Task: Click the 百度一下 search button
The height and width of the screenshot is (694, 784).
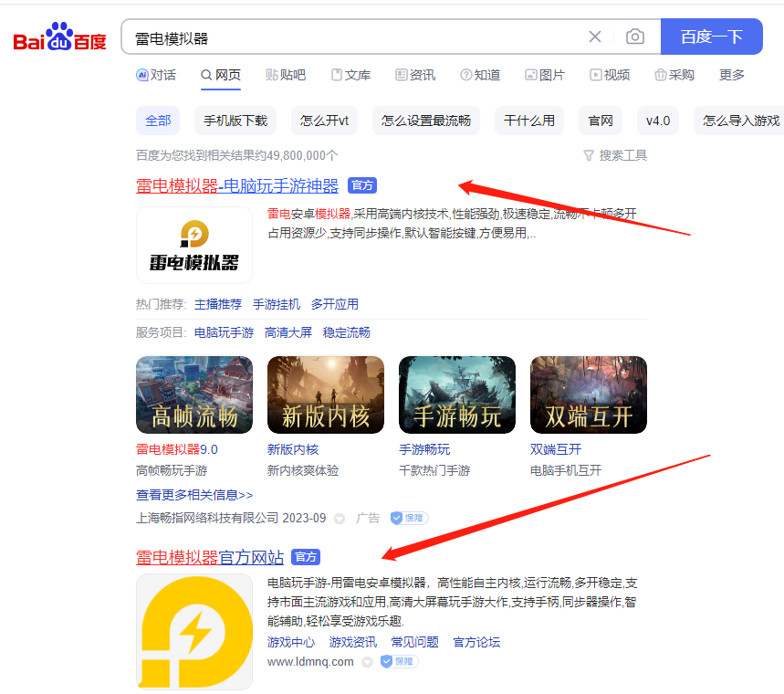Action: click(712, 37)
